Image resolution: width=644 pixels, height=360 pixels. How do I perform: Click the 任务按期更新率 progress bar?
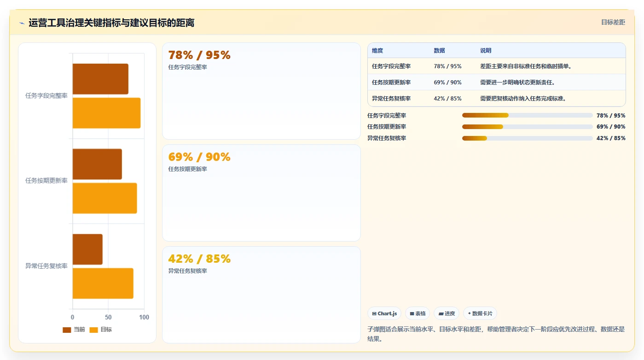pos(527,127)
